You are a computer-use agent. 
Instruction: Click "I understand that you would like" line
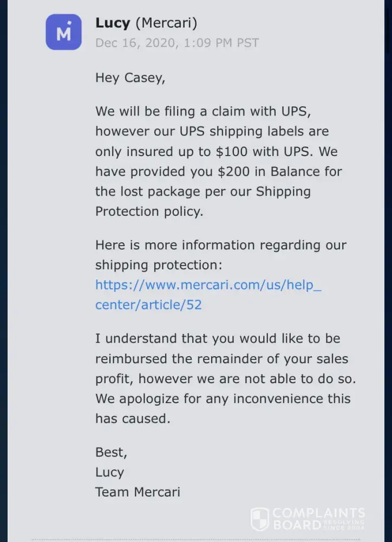coord(218,338)
